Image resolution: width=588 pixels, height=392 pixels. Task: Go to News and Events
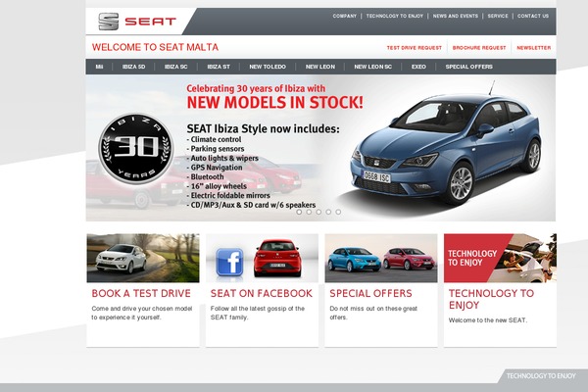456,16
